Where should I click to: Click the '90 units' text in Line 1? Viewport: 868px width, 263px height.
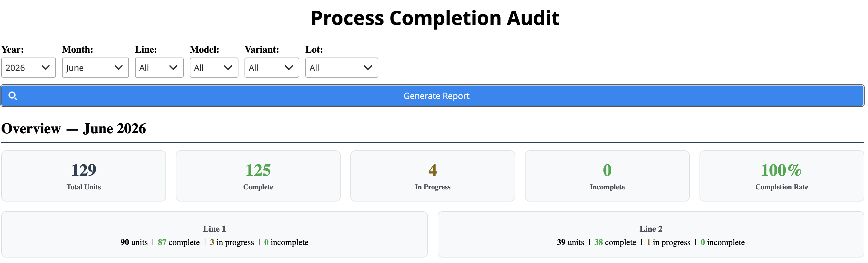pyautogui.click(x=134, y=242)
